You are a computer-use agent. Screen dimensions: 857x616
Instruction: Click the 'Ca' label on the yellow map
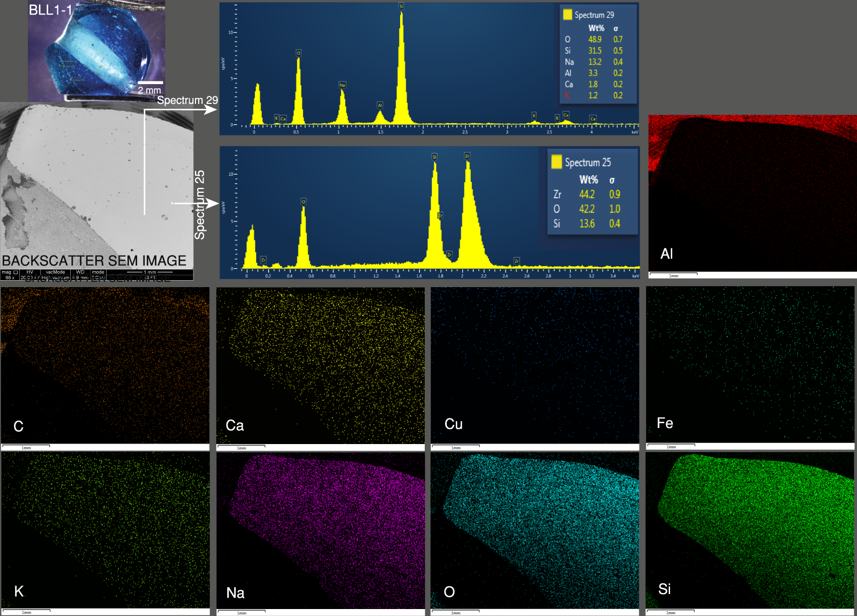click(x=235, y=425)
